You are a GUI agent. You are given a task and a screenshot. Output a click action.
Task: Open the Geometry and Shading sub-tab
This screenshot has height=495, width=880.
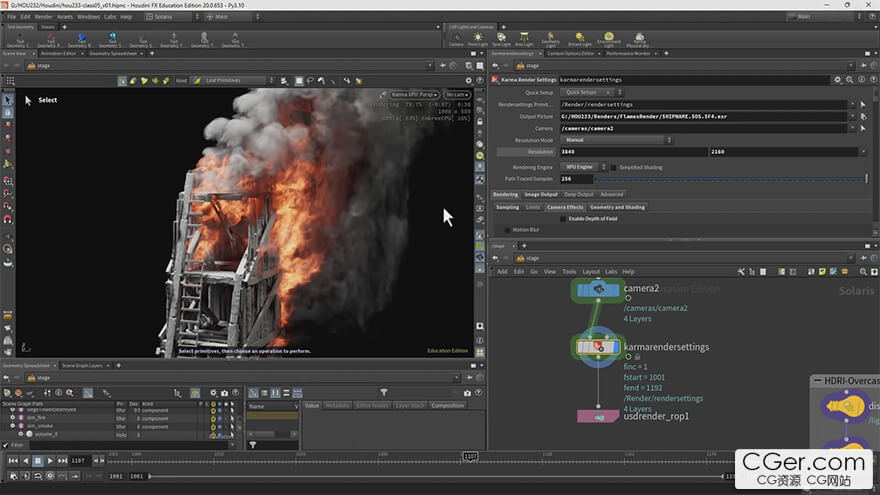pos(617,208)
